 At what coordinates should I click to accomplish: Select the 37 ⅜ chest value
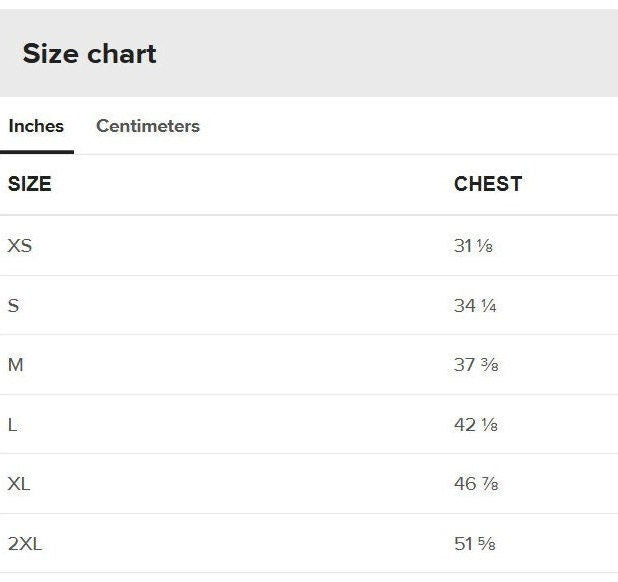476,366
